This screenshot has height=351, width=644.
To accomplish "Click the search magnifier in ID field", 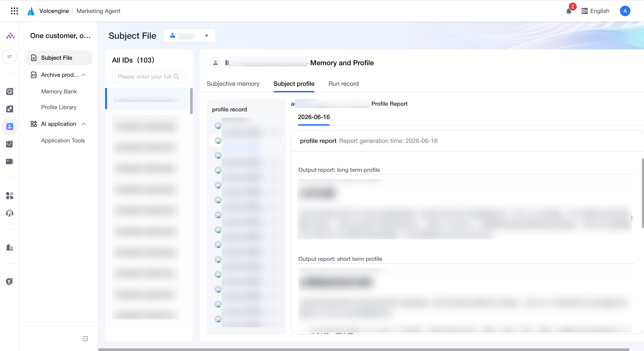I will 176,76.
